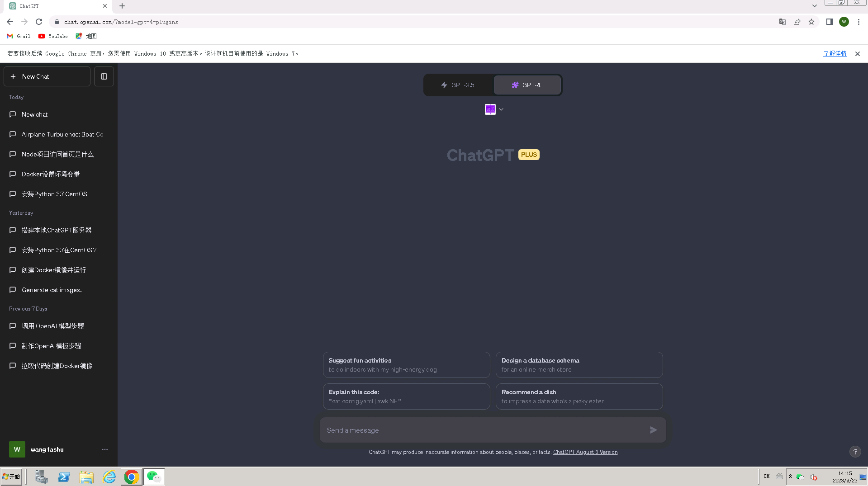The image size is (868, 486).
Task: Open the YouTube bookmark
Action: coord(53,36)
